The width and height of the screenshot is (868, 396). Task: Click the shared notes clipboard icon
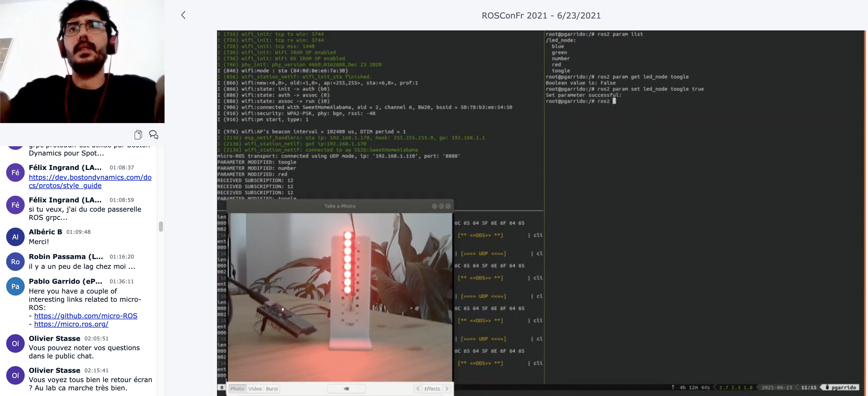coord(138,135)
